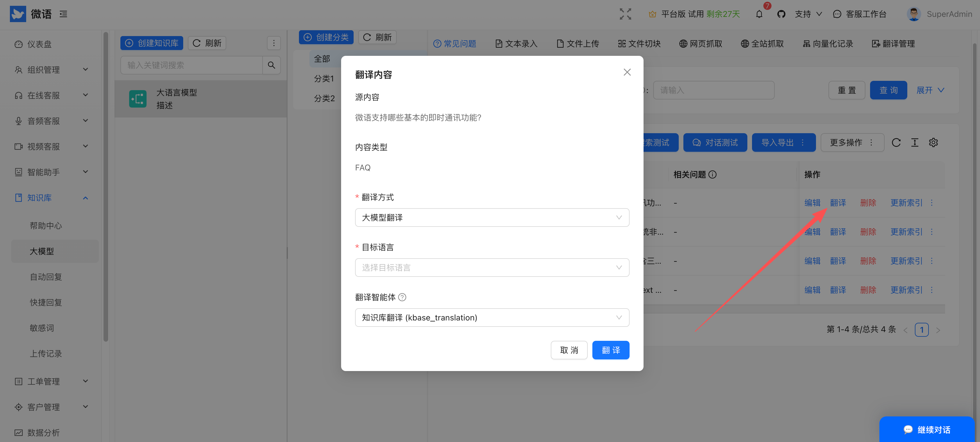Open the 向量化记录 tab
Image resolution: width=980 pixels, height=442 pixels.
[x=828, y=44]
